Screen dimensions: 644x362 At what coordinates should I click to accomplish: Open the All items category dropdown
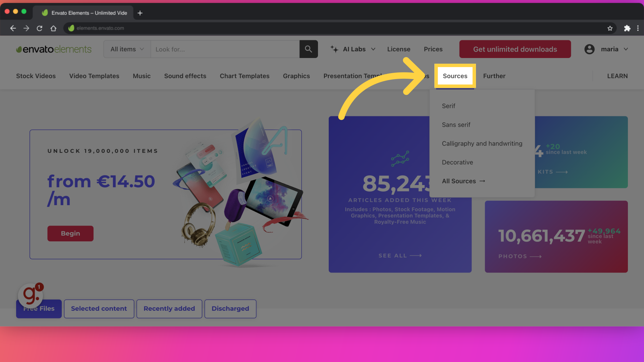click(127, 49)
